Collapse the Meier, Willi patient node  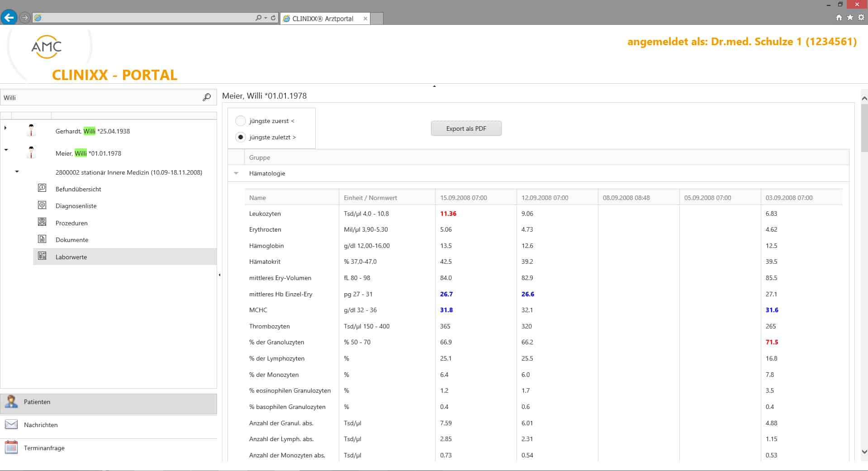tap(6, 150)
